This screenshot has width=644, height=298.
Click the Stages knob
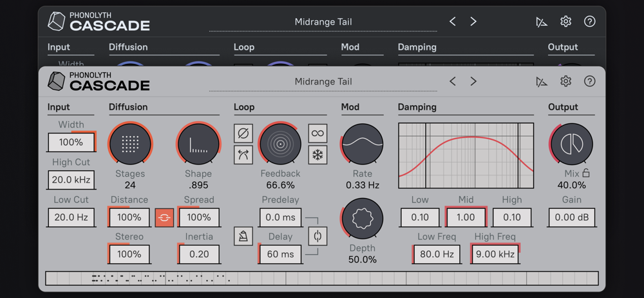(x=130, y=144)
